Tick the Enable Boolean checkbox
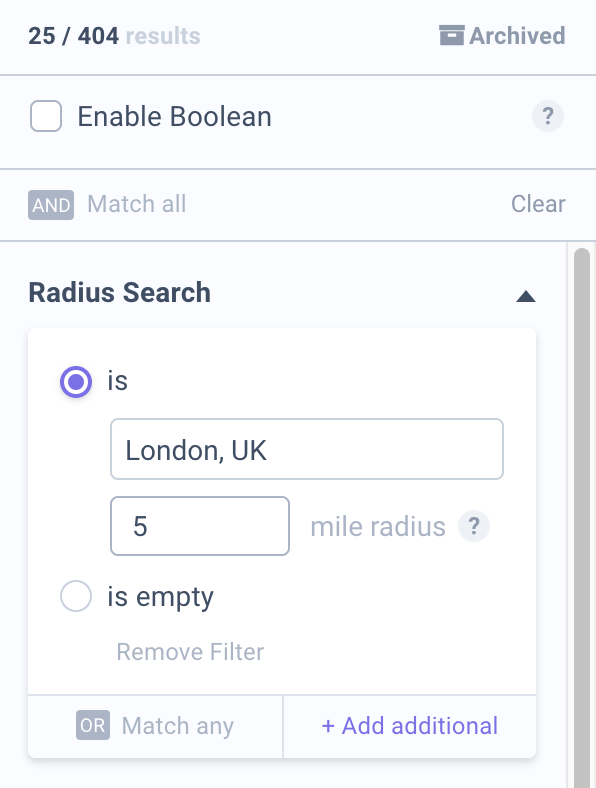 point(46,116)
